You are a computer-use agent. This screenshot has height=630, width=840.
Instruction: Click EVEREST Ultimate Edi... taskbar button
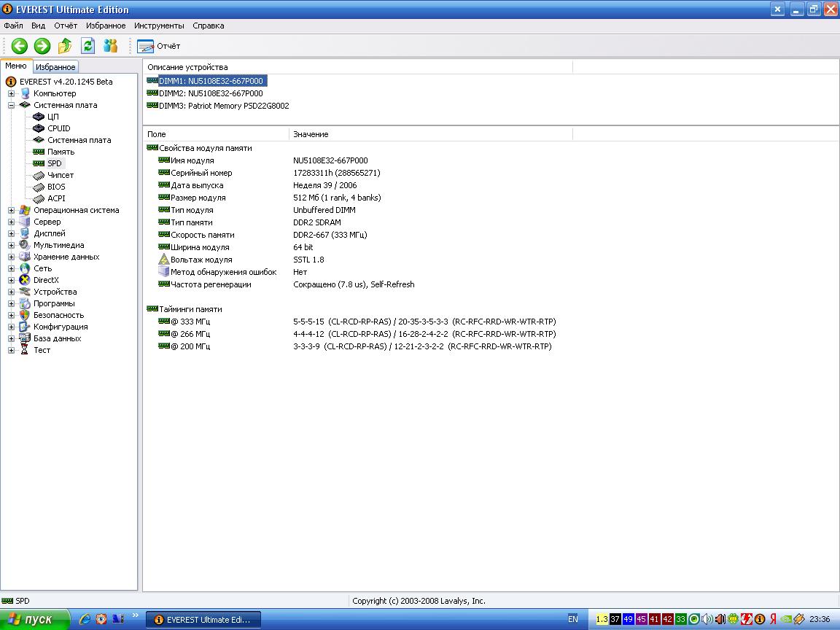click(x=203, y=620)
